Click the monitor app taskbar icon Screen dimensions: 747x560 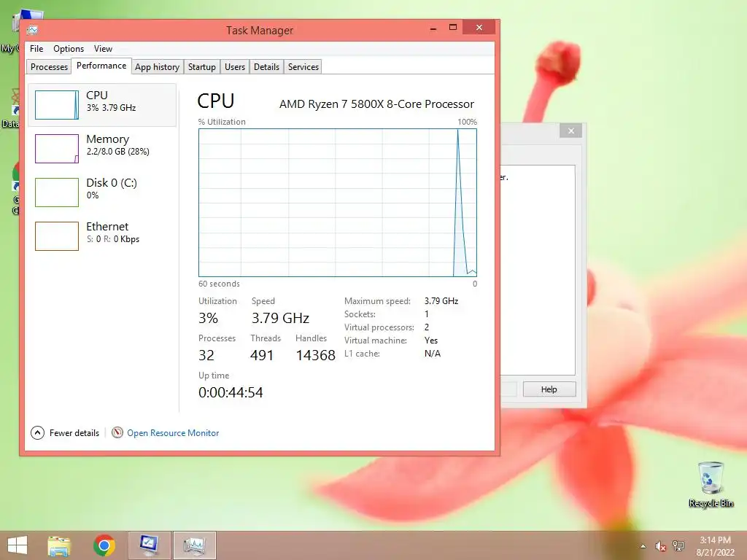[x=149, y=545]
